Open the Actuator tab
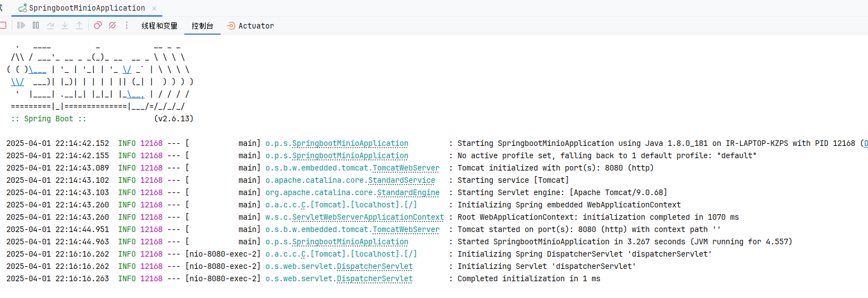 (250, 26)
